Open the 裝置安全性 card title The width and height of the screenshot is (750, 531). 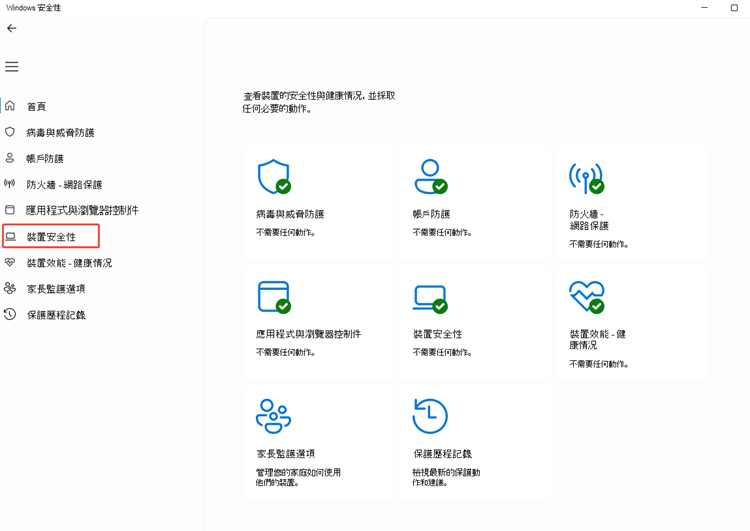pyautogui.click(x=438, y=334)
